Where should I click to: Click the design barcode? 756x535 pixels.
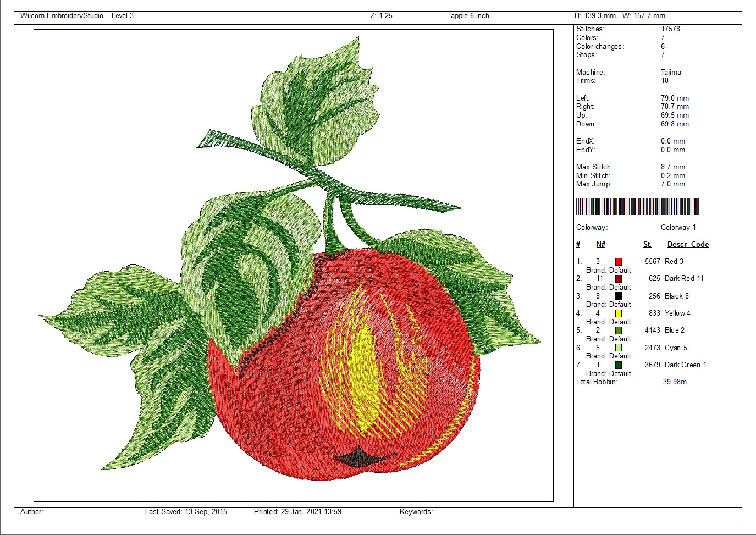click(x=637, y=207)
